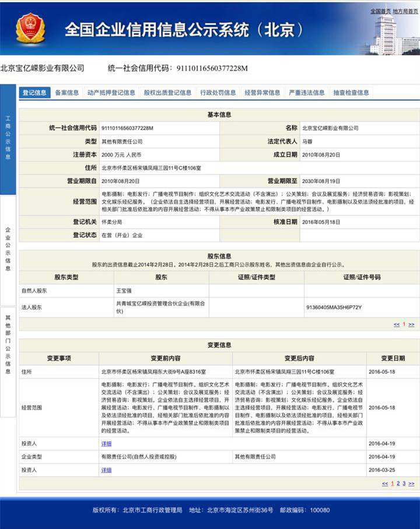Viewport: 420px width, 529px height.
Task: Open 详细 link for 2016-04-19 投资人 change
Action: [x=106, y=444]
